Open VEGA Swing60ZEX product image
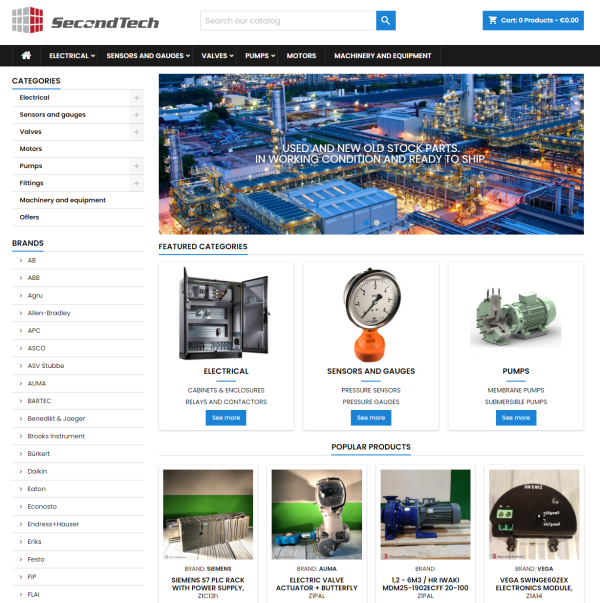This screenshot has width=600, height=603. click(x=534, y=514)
